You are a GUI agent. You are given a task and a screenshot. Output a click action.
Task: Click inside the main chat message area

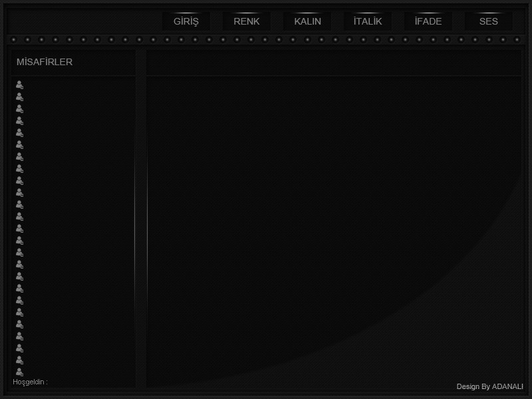point(332,226)
